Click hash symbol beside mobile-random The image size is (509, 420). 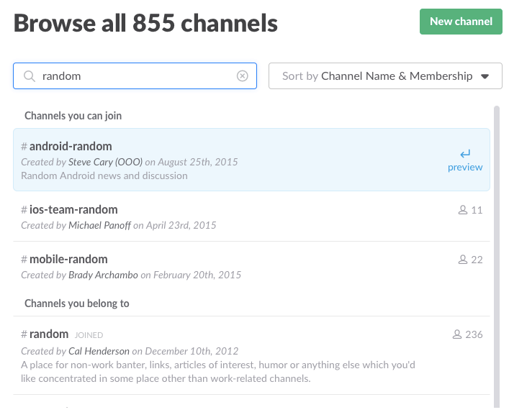point(24,260)
